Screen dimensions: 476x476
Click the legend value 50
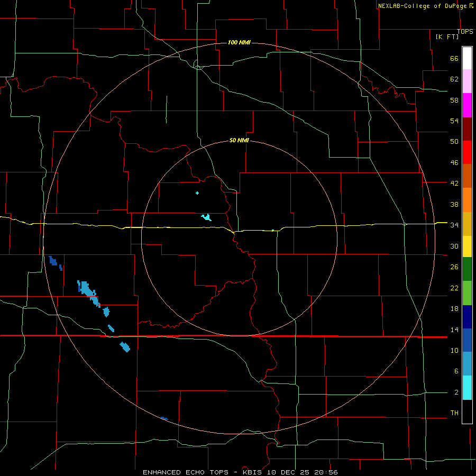pyautogui.click(x=454, y=142)
